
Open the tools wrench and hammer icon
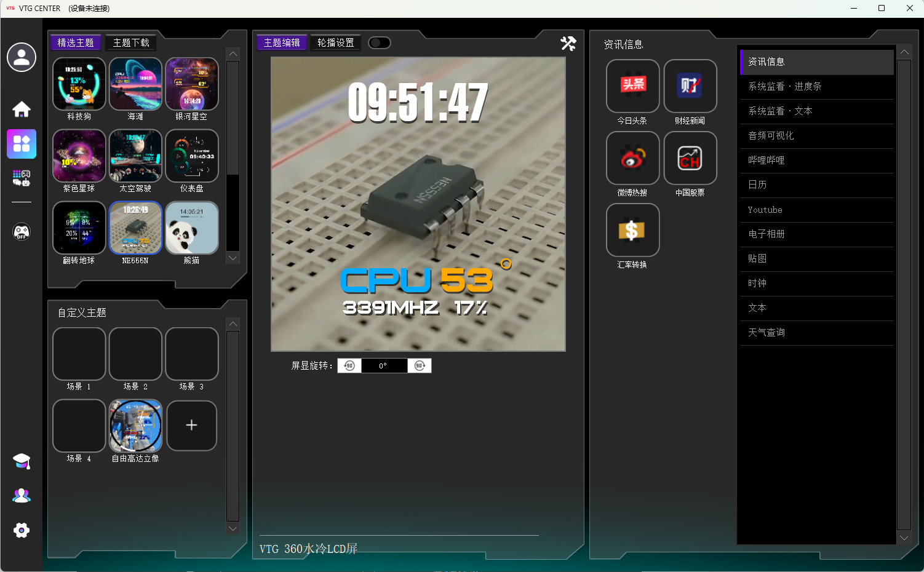pos(568,43)
